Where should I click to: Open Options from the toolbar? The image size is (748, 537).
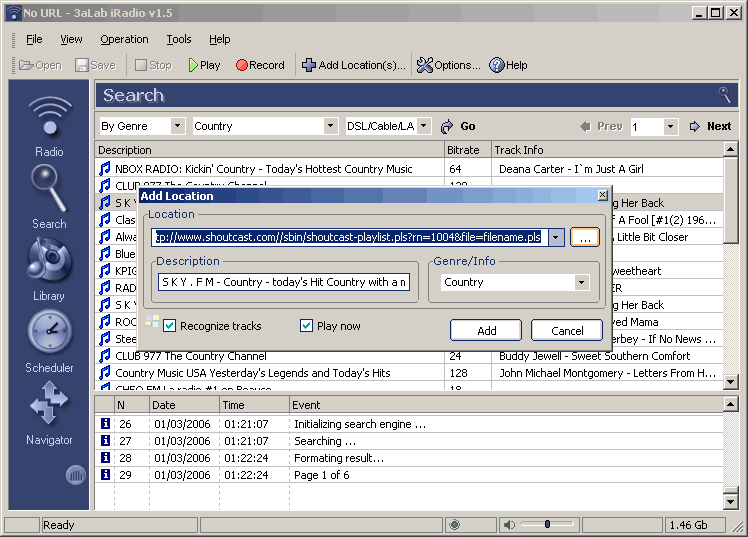[448, 65]
